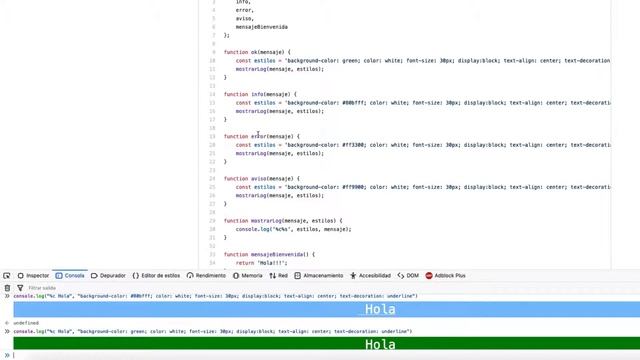This screenshot has height=360, width=640.
Task: Switch to the Red network tab
Action: (278, 276)
